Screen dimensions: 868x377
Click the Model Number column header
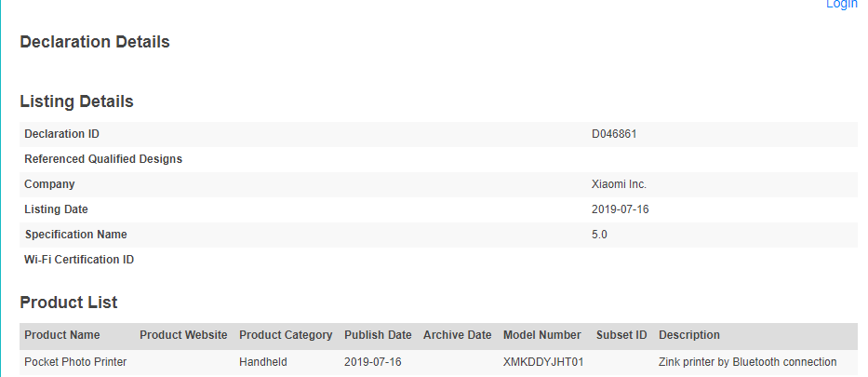[542, 335]
